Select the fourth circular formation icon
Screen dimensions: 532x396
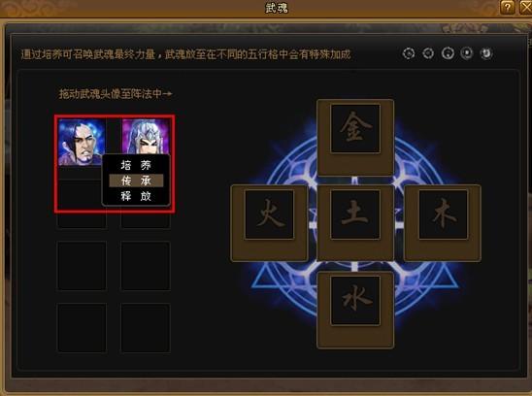tap(467, 53)
